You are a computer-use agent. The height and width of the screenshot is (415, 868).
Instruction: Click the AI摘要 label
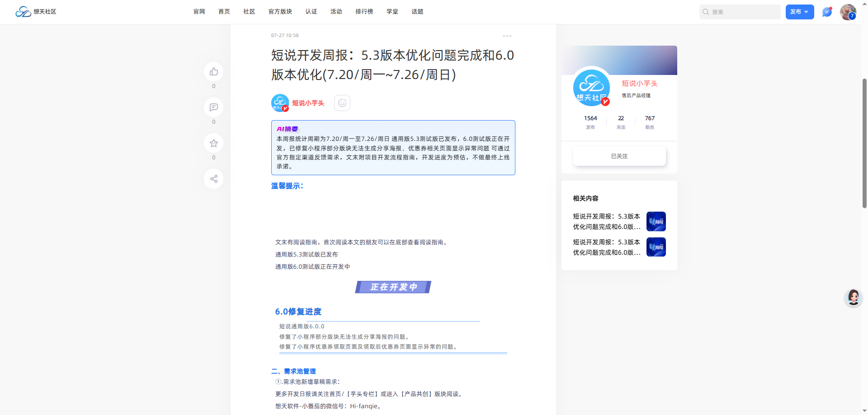[288, 129]
